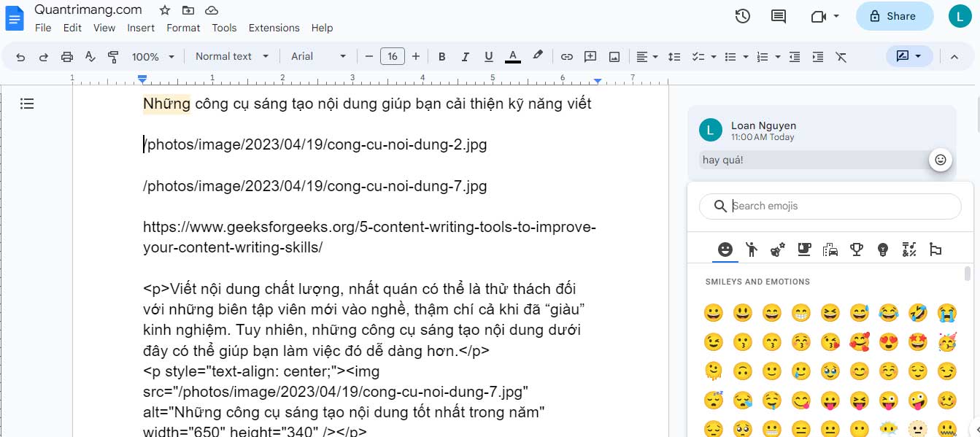The height and width of the screenshot is (437, 980).
Task: Toggle underline formatting
Action: click(488, 56)
